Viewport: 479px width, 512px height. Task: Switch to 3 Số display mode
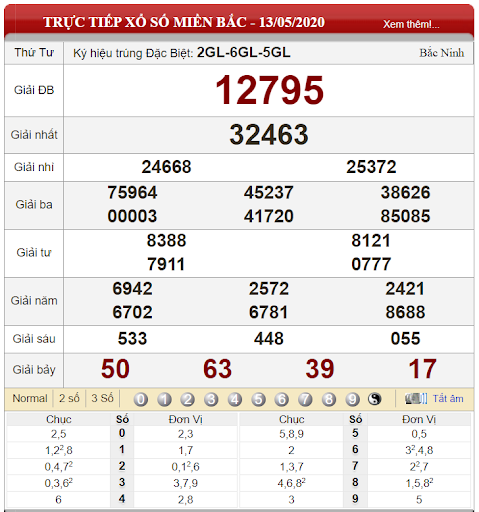click(102, 398)
